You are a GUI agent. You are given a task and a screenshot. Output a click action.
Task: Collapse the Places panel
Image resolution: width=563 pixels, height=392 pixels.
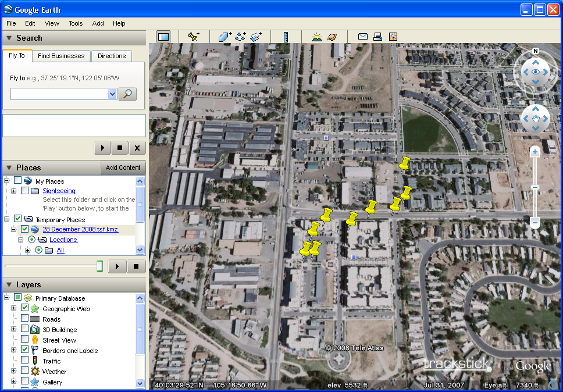point(9,168)
